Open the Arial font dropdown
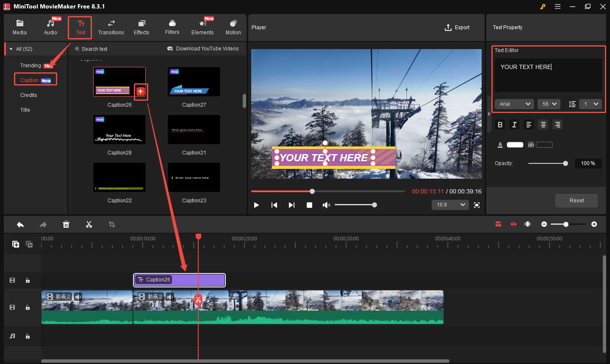Viewport: 610px width, 364px height. 514,104
